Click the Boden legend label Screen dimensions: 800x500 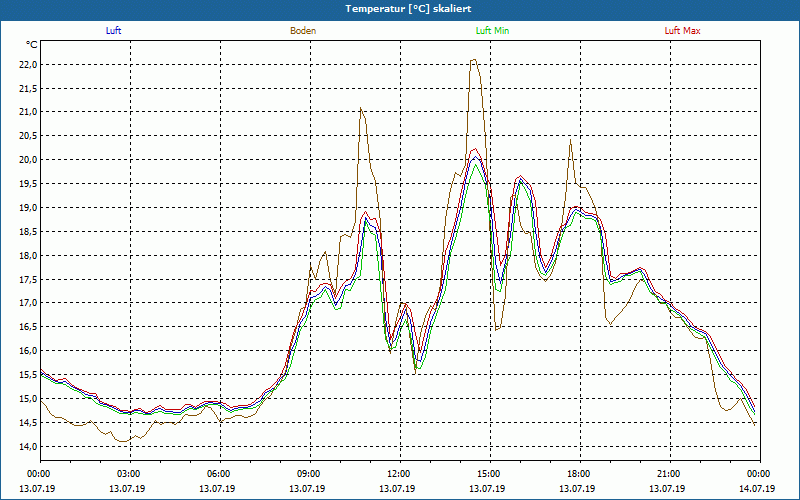303,31
